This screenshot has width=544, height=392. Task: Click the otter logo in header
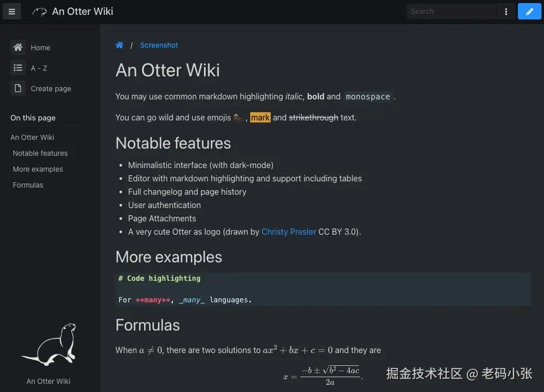[39, 12]
